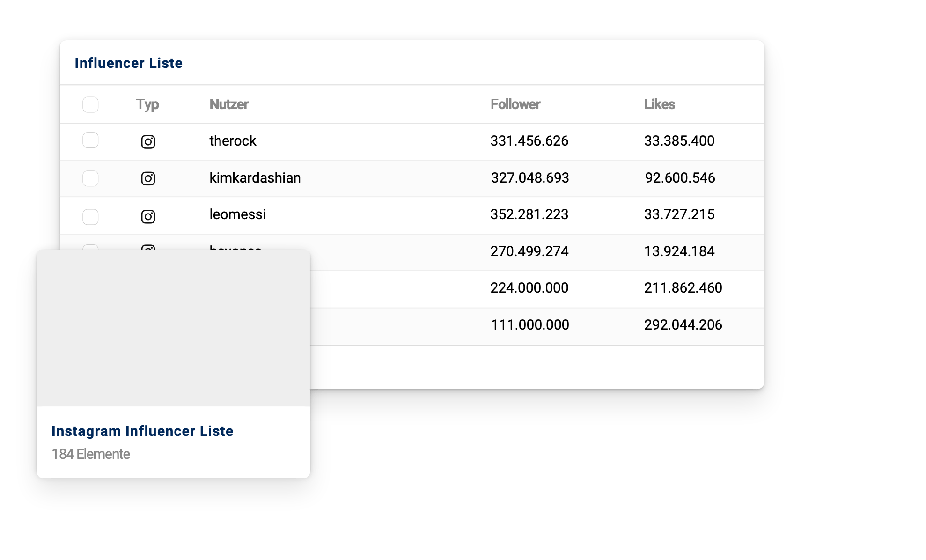The image size is (926, 560).
Task: Sort the table by Follower column
Action: (x=515, y=104)
